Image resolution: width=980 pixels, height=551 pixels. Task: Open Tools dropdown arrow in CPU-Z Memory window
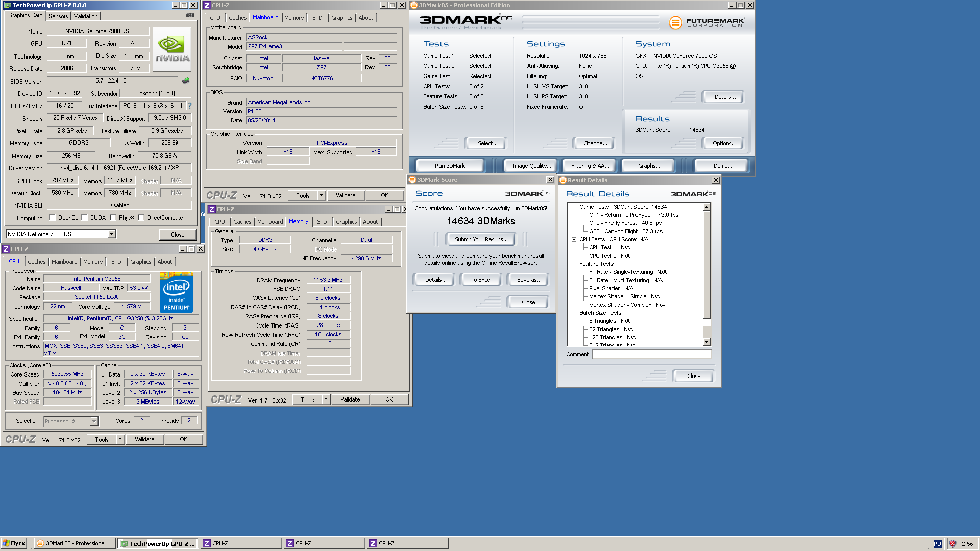326,399
